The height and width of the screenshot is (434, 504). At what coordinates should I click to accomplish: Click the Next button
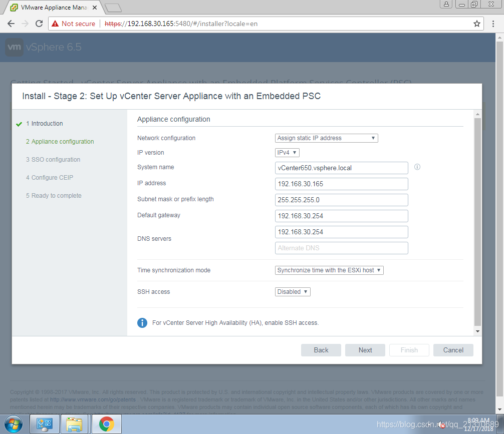pos(365,350)
